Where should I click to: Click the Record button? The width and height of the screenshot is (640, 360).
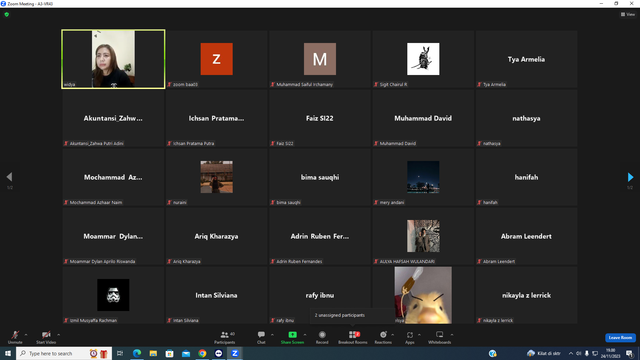[x=322, y=337]
